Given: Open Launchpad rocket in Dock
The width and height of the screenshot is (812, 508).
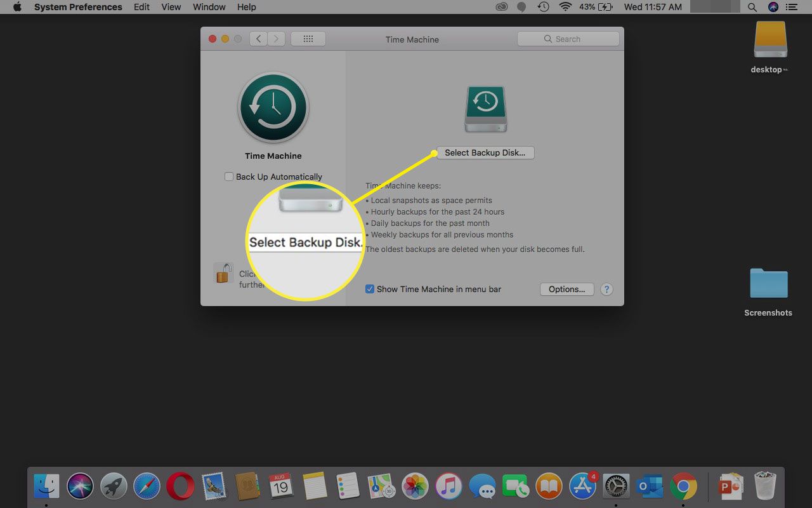Looking at the screenshot, I should [x=114, y=487].
